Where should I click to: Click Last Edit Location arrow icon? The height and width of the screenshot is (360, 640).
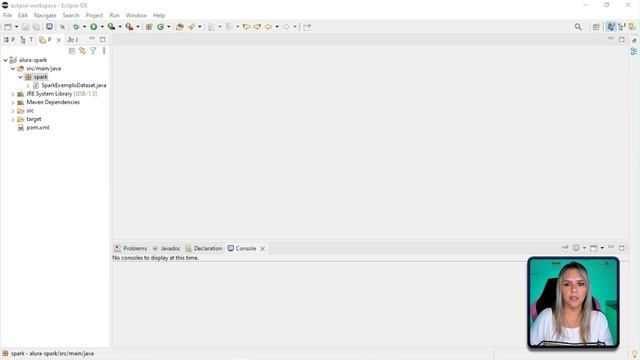coord(246,27)
